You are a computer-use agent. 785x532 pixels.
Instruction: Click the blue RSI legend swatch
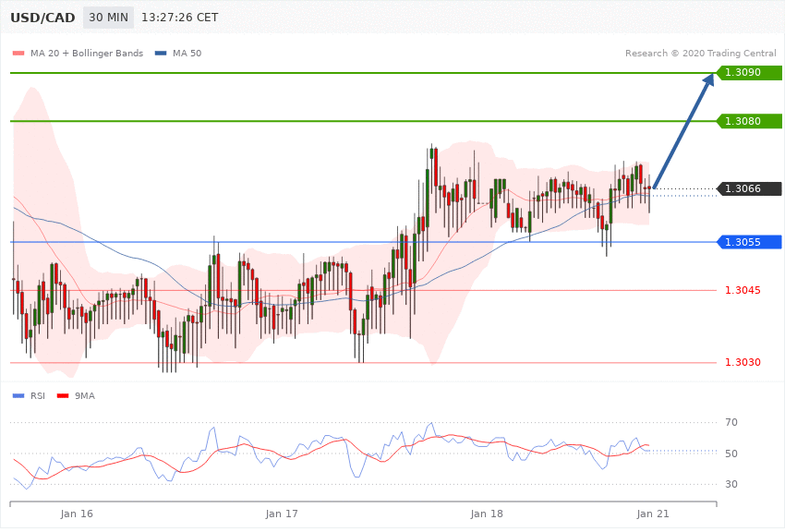[18, 396]
